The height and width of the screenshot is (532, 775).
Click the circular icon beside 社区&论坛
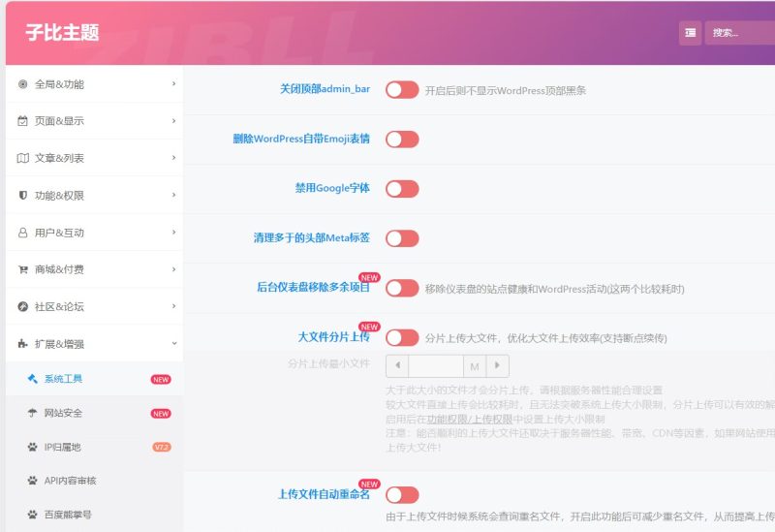(x=22, y=306)
